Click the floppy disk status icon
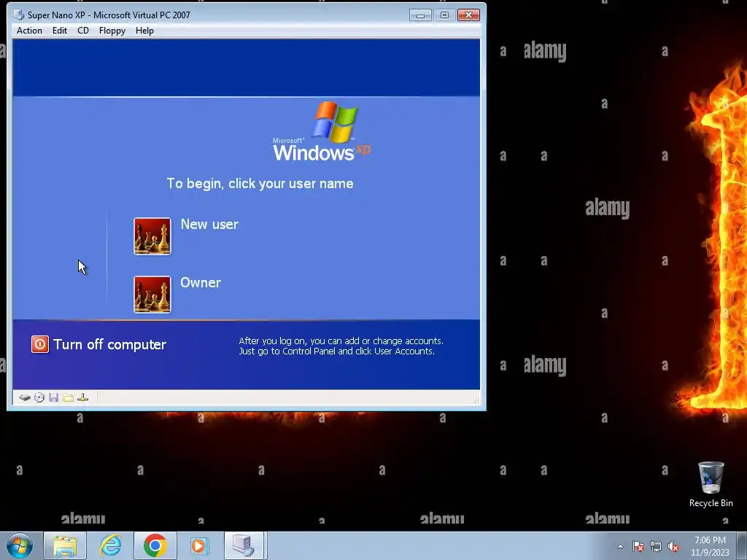This screenshot has width=747, height=560. (53, 397)
